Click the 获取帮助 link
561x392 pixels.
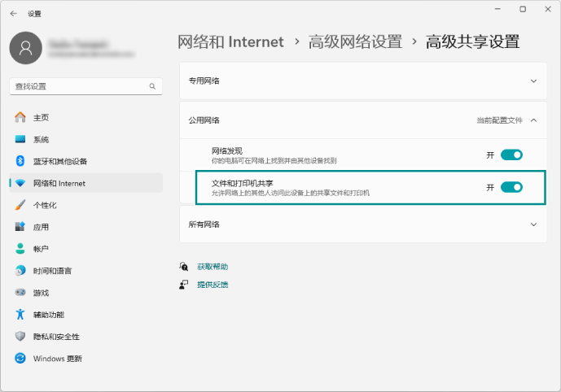point(213,267)
